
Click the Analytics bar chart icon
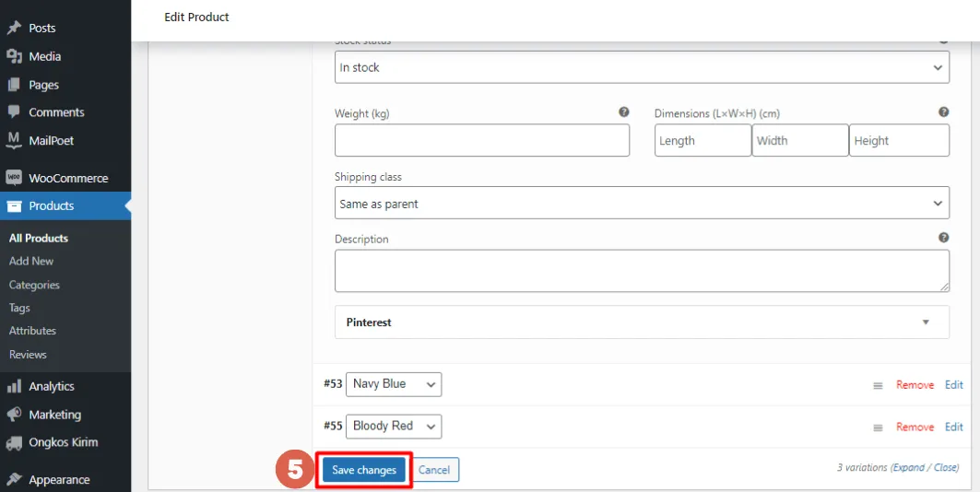click(14, 386)
